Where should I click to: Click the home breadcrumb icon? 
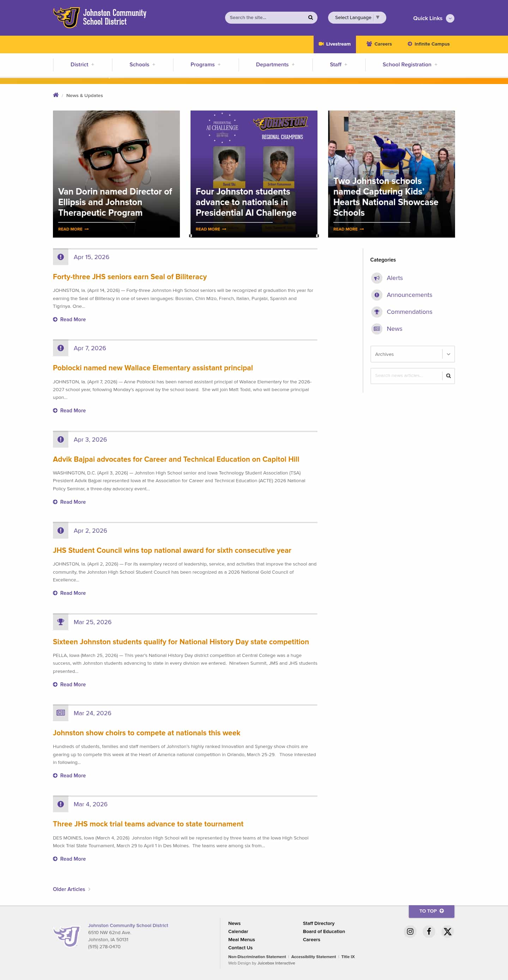[56, 95]
